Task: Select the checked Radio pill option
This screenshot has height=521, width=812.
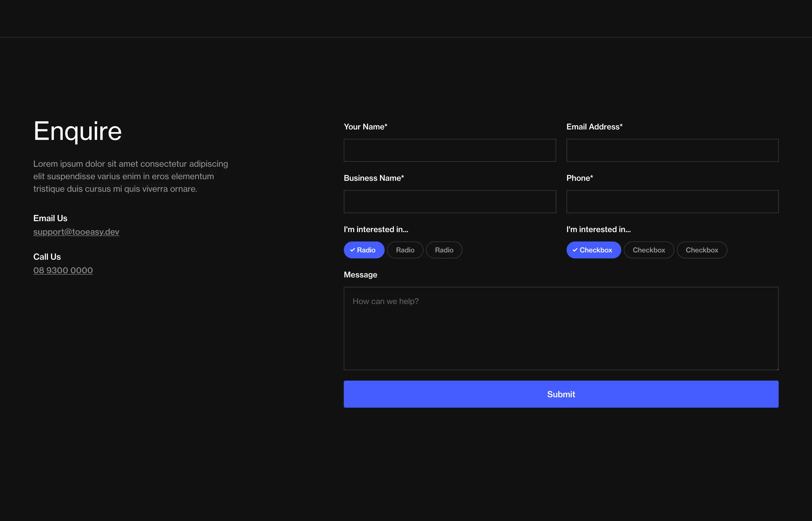Action: 364,250
